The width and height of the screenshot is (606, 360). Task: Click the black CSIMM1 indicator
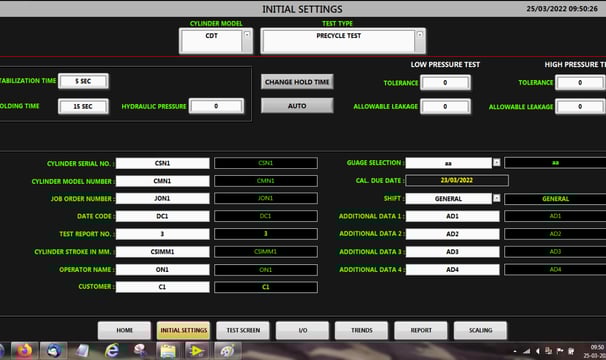point(266,252)
